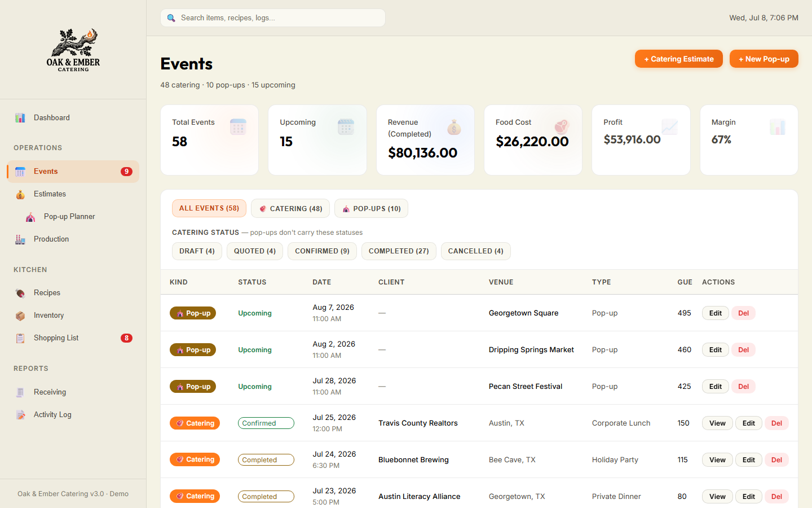Click the Receiving receipt icon

coord(20,392)
